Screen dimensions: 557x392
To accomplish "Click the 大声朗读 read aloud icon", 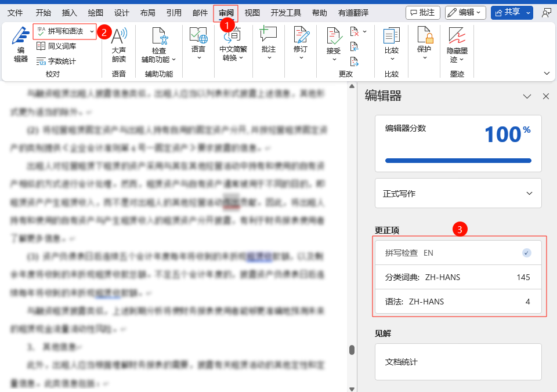I will (x=118, y=45).
